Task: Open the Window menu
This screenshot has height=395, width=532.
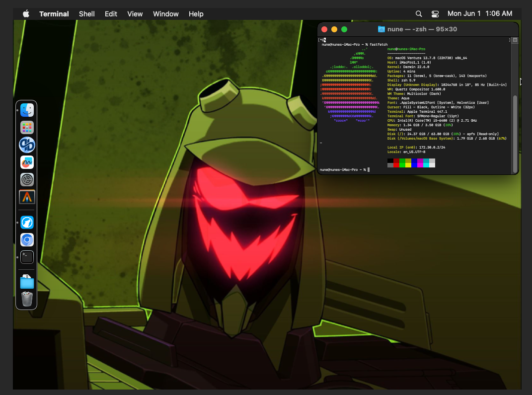Action: pos(165,14)
